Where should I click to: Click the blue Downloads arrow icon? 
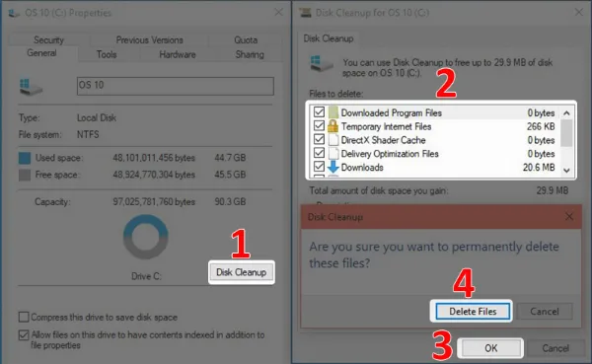click(x=333, y=167)
